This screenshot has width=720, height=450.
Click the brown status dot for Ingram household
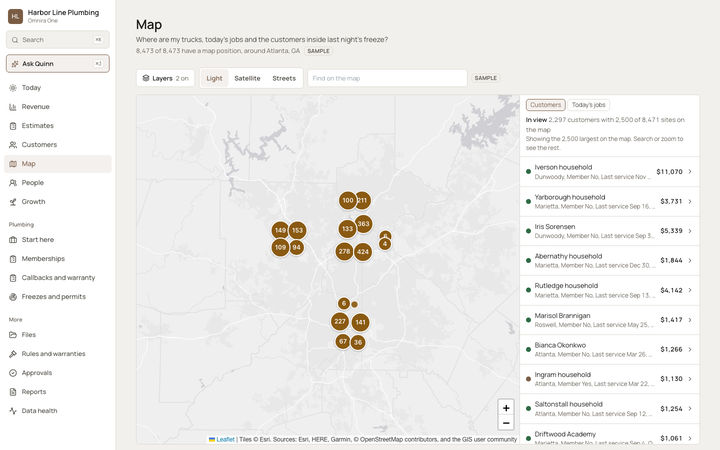pos(529,379)
